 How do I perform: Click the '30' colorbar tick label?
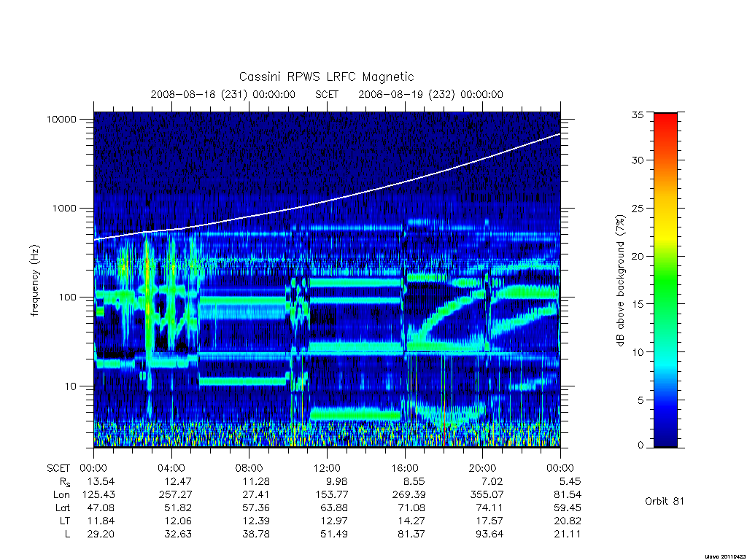637,160
